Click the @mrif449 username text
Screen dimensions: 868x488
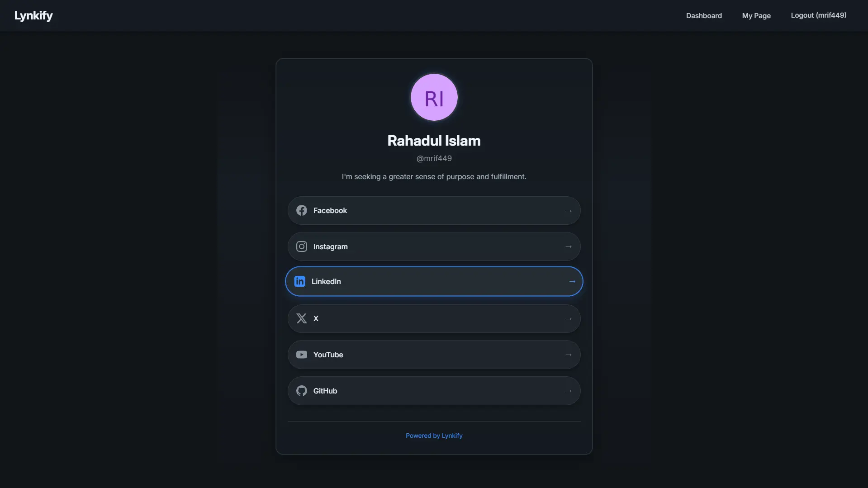click(x=434, y=158)
